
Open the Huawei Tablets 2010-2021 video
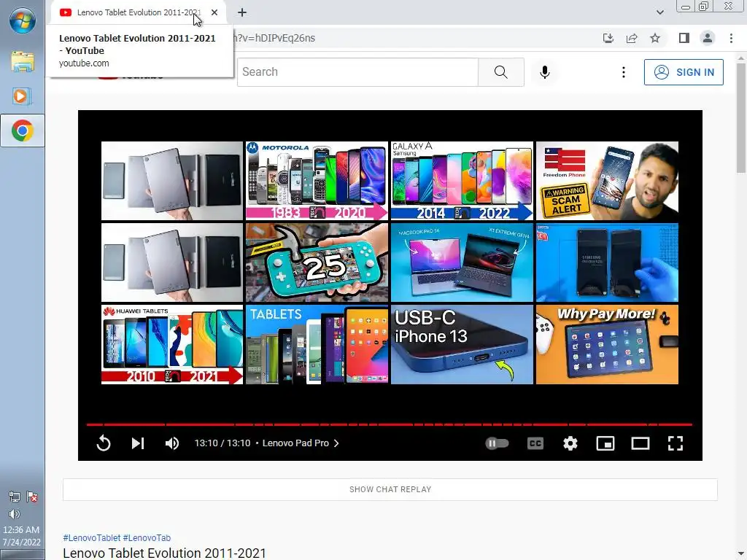(172, 344)
